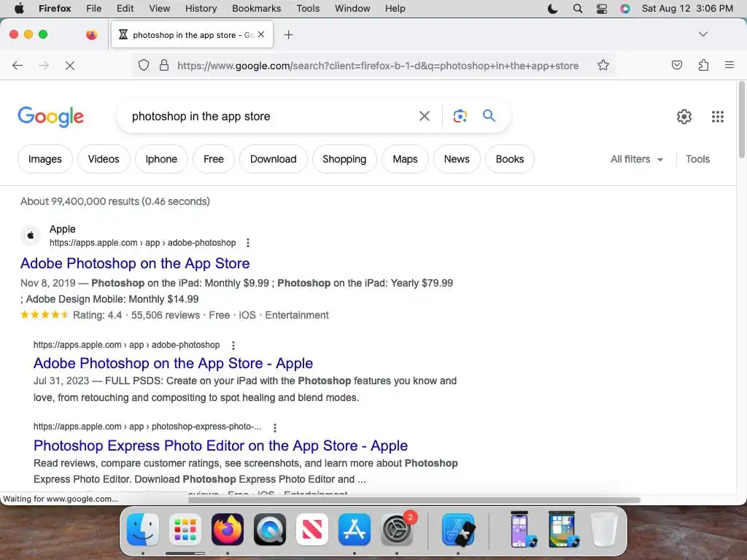Select the Iphone filter chip

click(x=161, y=159)
